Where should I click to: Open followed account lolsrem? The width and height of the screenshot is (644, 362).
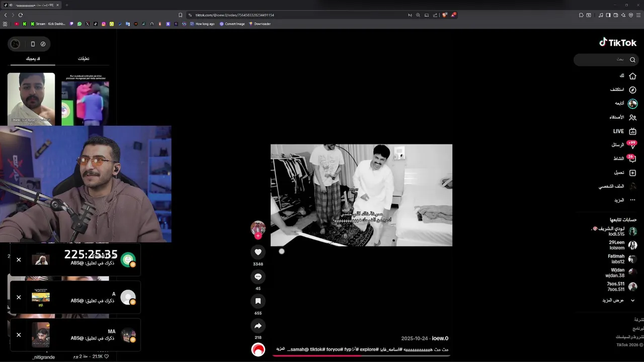622,245
